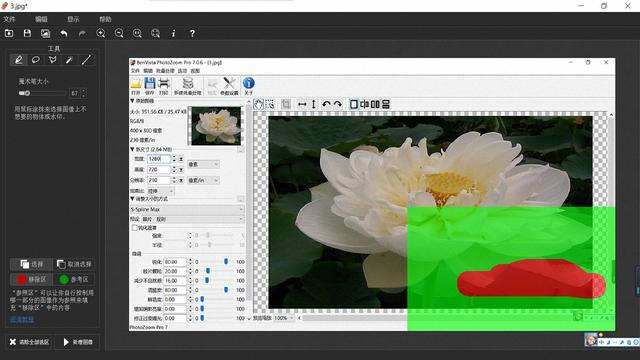Screen dimensions: 640x360
Task: Open the 文件 menu in Inpaint
Action: click(x=9, y=19)
